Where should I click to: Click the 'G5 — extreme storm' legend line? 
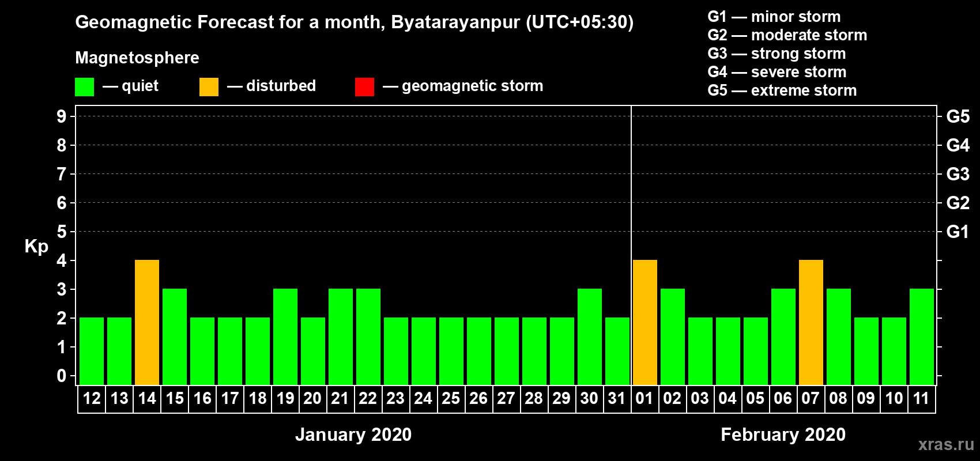782,90
